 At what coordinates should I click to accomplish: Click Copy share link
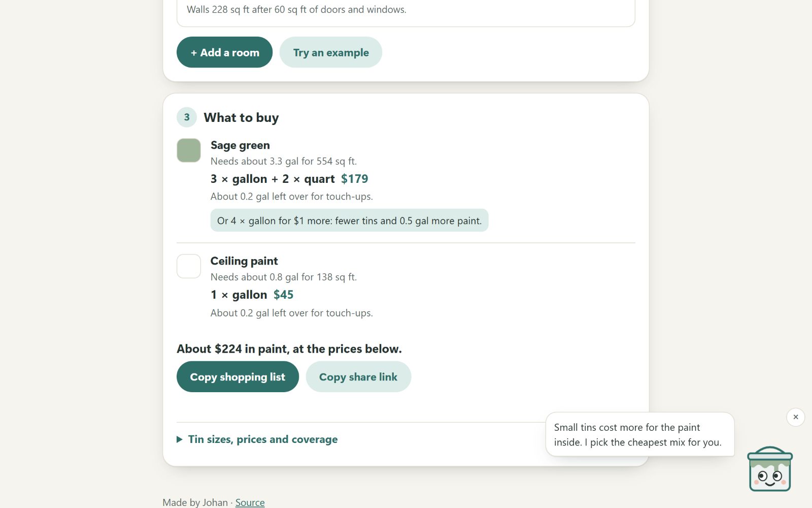point(358,377)
